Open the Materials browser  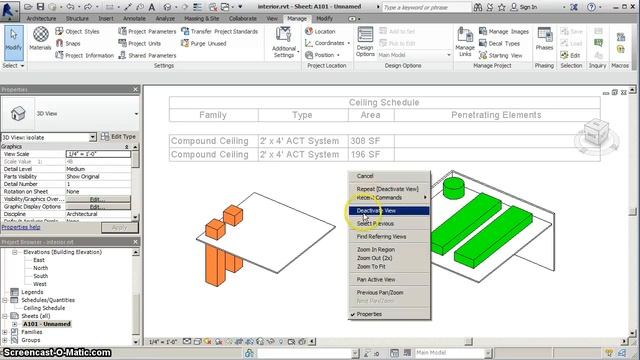pyautogui.click(x=40, y=38)
